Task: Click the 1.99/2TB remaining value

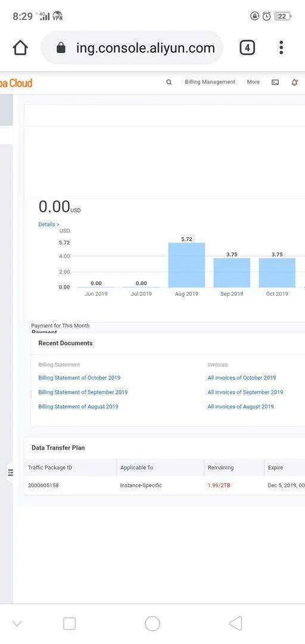Action: click(x=219, y=485)
